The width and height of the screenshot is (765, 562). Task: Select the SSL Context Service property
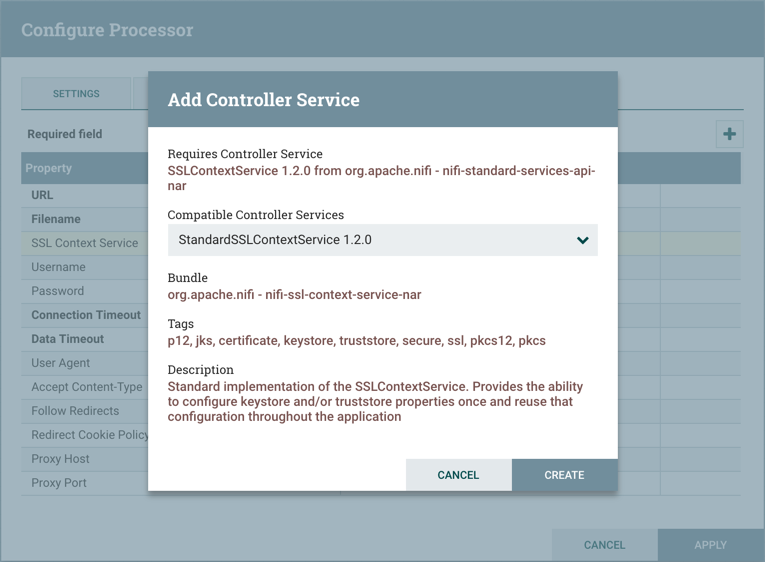[85, 243]
